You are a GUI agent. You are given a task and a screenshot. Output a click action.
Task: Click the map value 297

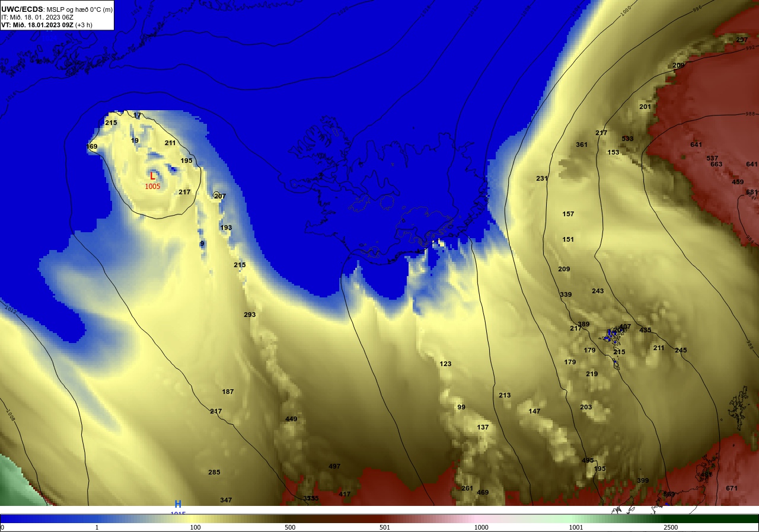click(742, 40)
